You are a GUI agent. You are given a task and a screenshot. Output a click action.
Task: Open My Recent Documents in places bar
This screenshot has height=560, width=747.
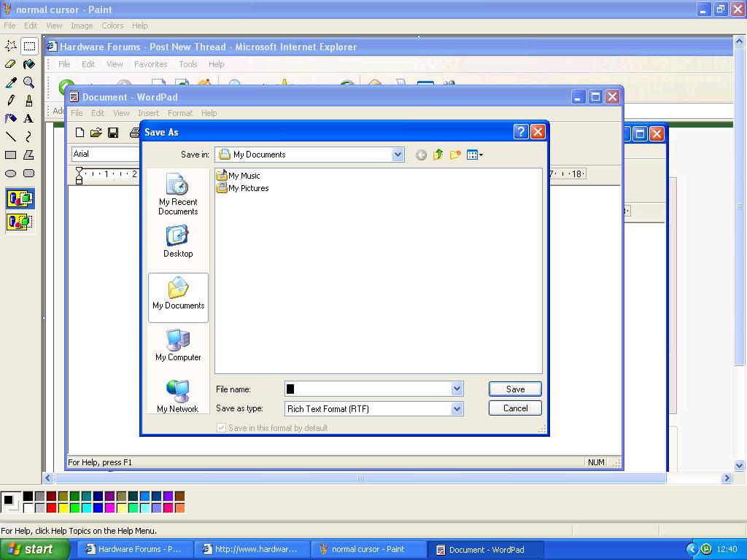pos(178,194)
